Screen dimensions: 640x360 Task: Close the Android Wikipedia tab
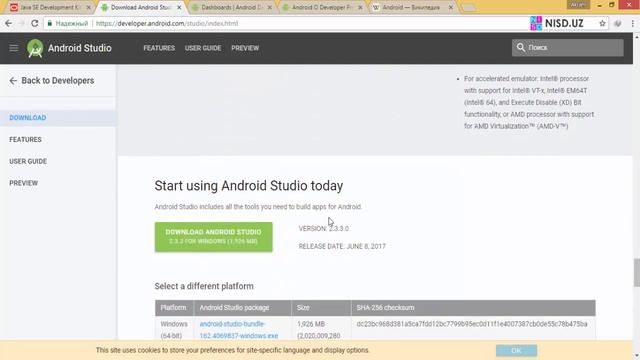click(x=451, y=7)
